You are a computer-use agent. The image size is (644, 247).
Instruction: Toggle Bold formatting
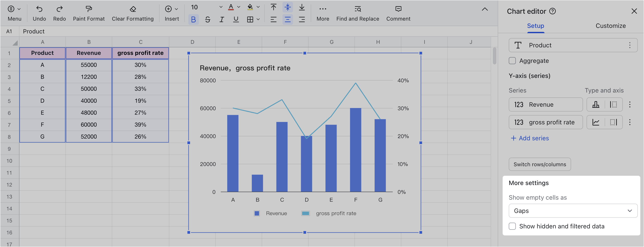point(193,19)
